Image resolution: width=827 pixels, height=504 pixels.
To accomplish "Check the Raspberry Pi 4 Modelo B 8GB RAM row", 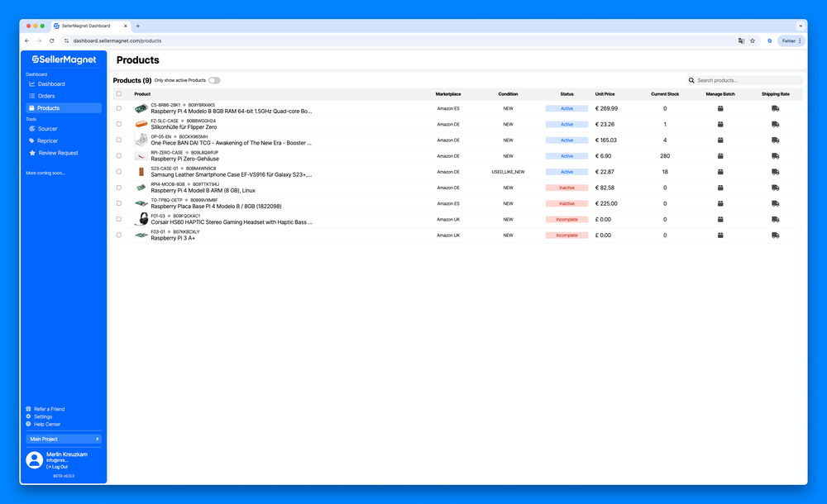I will (x=118, y=108).
